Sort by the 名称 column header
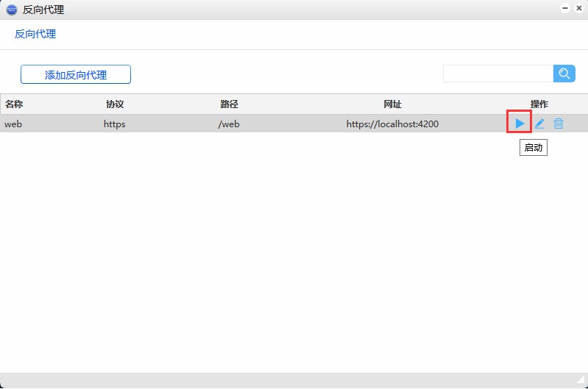 point(14,104)
